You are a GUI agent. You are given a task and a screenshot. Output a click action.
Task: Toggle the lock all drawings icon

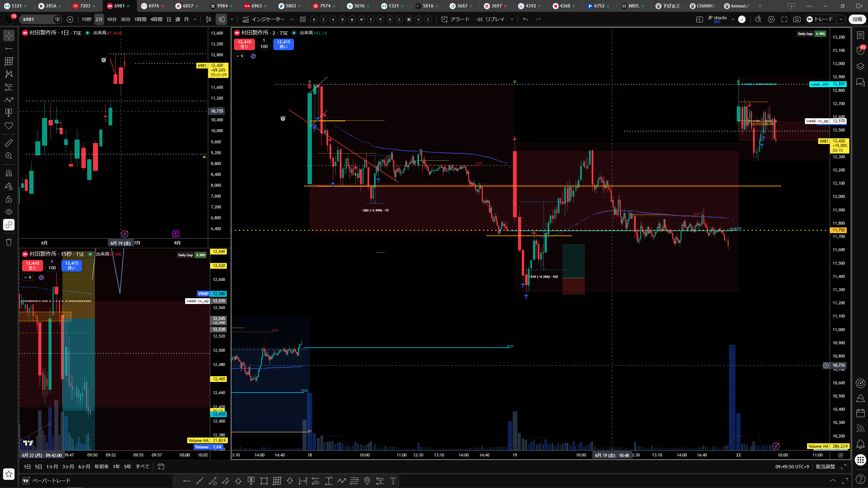coord(9,199)
